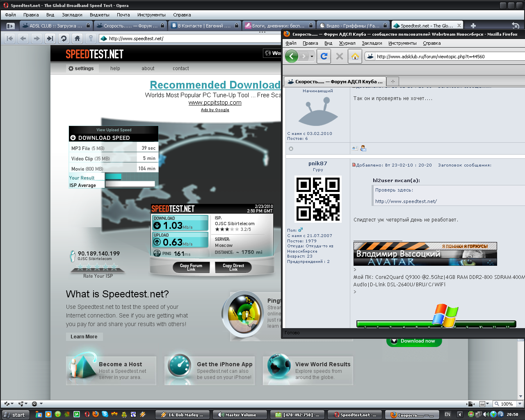Switch to the 'Видео - Гриффины' Opera tab

point(353,26)
